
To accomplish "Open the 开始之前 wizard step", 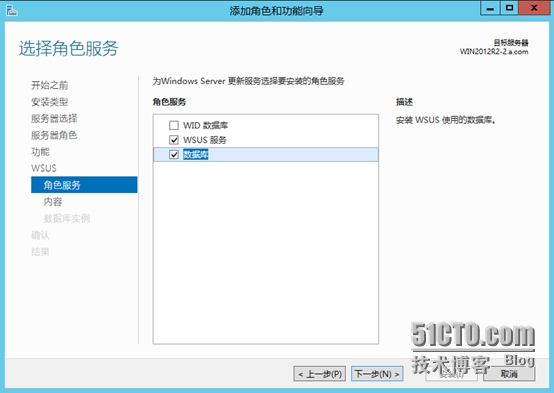I will pos(49,85).
